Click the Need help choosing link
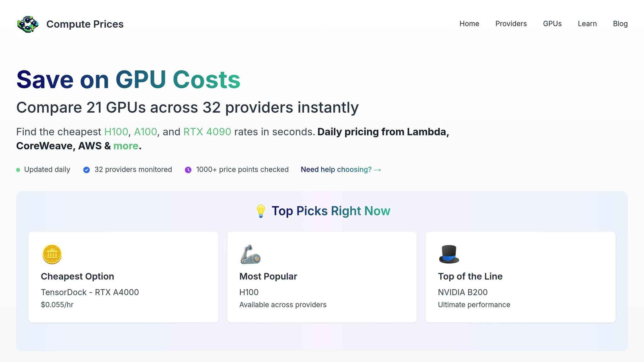Viewport: 644px width, 362px height. tap(341, 169)
